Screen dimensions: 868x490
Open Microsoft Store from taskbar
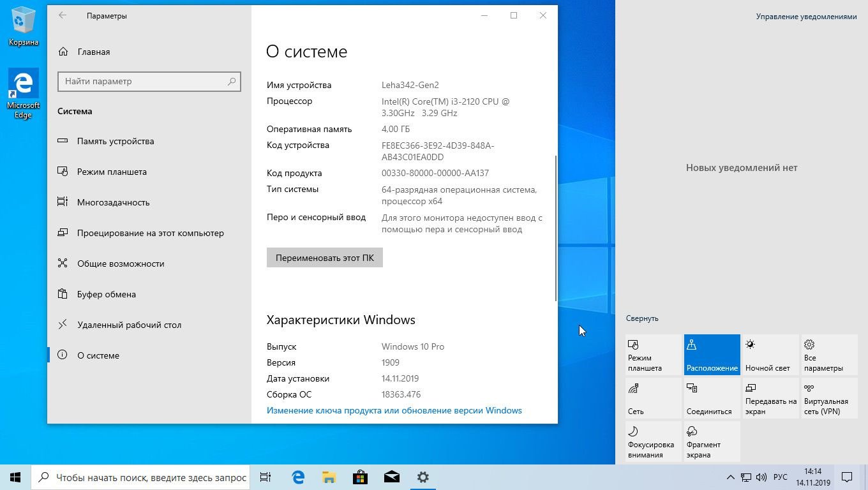(360, 477)
